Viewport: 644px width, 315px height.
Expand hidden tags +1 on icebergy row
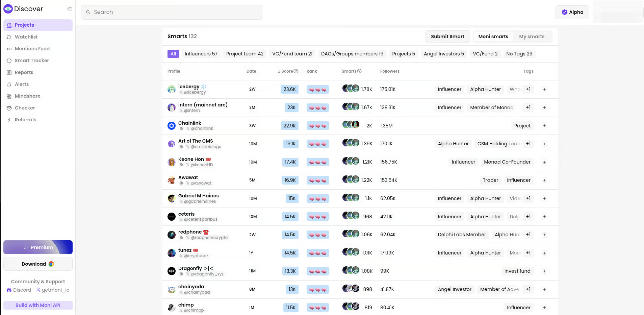pos(528,89)
